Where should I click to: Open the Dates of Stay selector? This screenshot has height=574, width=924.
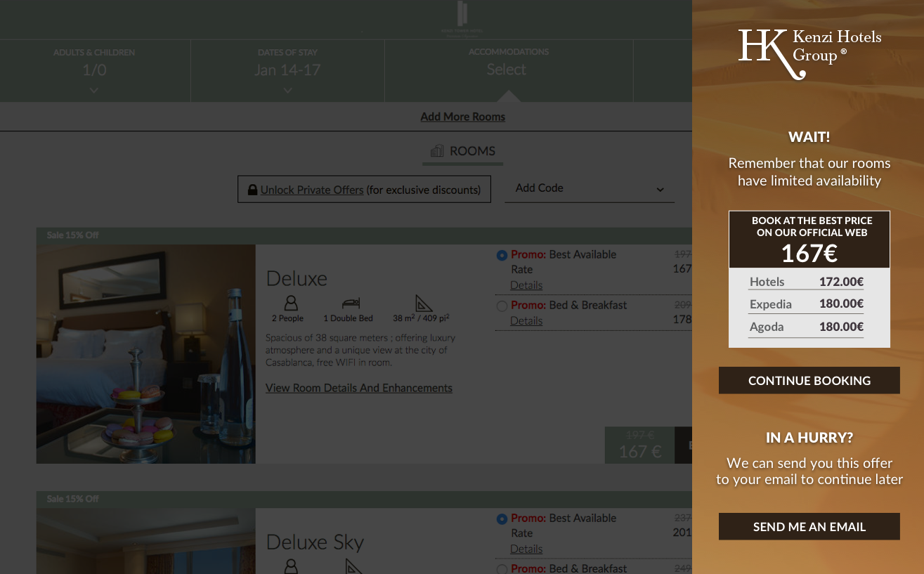coord(287,70)
